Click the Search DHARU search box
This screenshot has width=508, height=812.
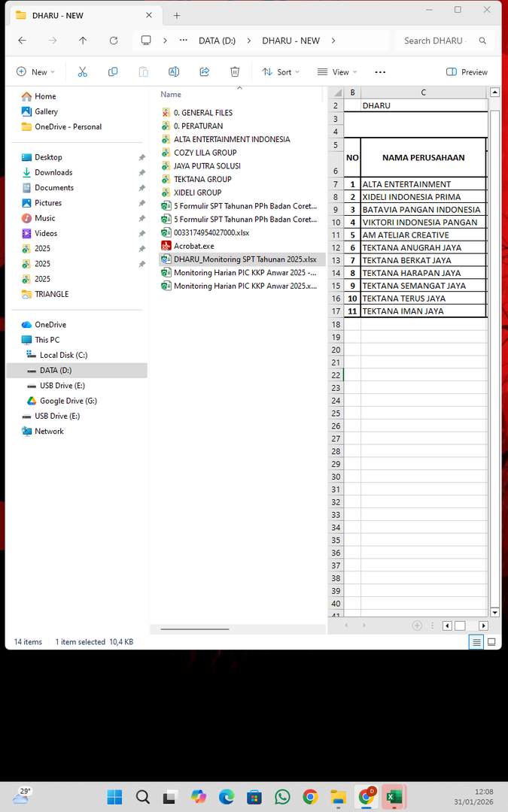[437, 41]
